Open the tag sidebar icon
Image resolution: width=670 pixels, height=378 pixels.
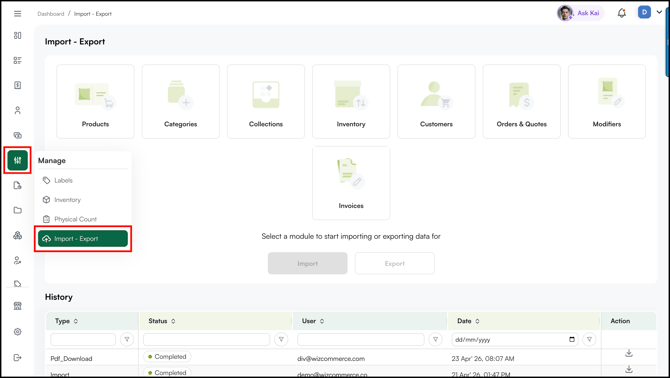click(x=18, y=284)
